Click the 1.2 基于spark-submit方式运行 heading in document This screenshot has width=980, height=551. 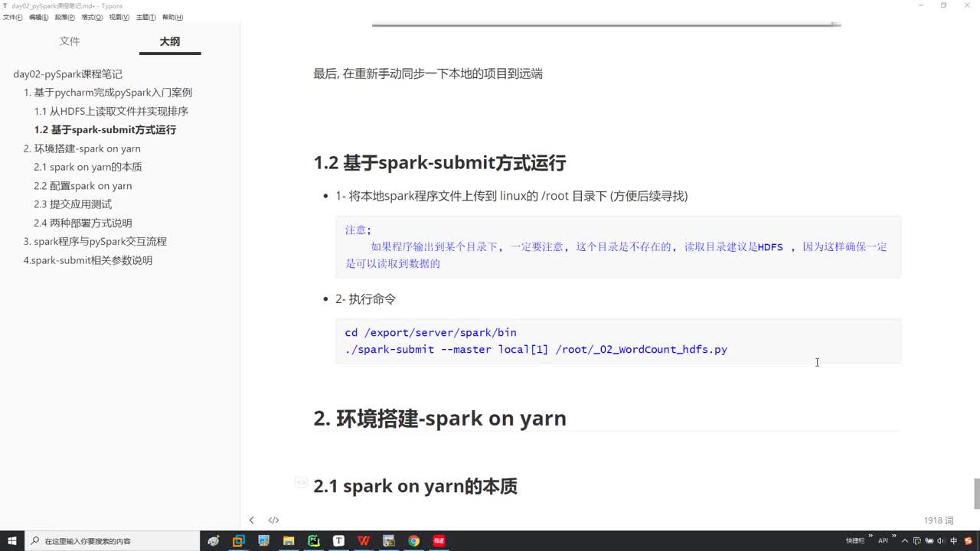[x=439, y=162]
